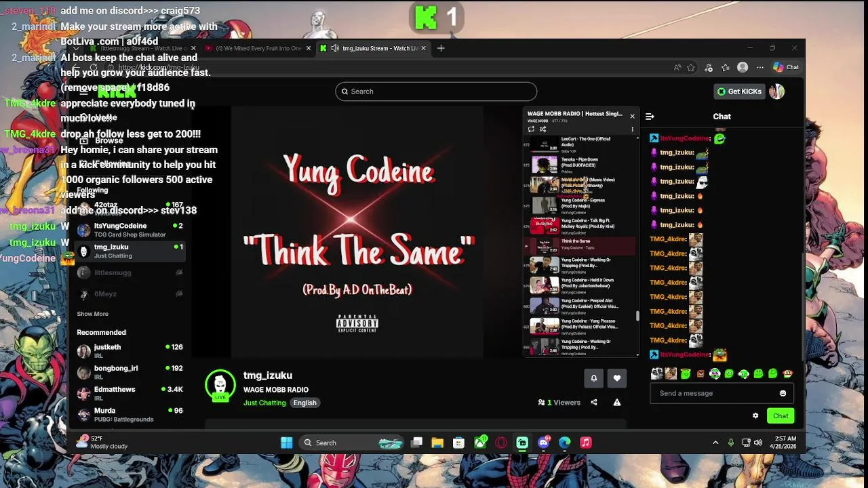This screenshot has height=488, width=868.
Task: Select tmg_izuku Just Chatting in the sidebar
Action: click(130, 251)
